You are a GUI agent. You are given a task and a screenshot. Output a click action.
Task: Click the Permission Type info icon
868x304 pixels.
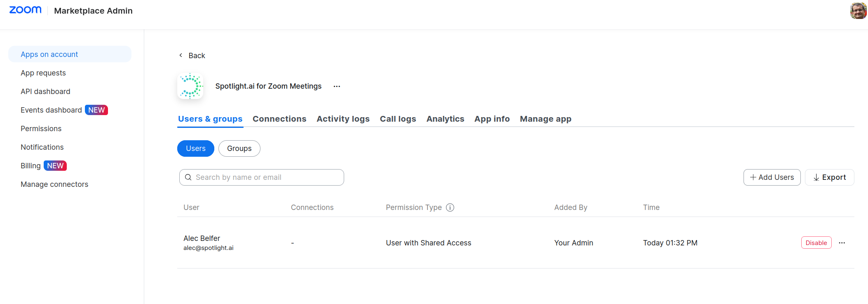pyautogui.click(x=450, y=207)
